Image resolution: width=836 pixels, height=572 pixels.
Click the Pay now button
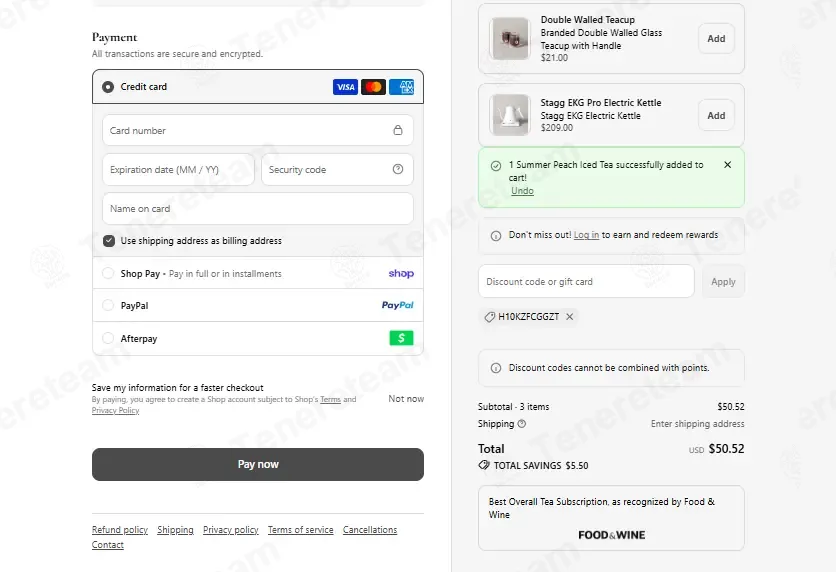pyautogui.click(x=258, y=464)
